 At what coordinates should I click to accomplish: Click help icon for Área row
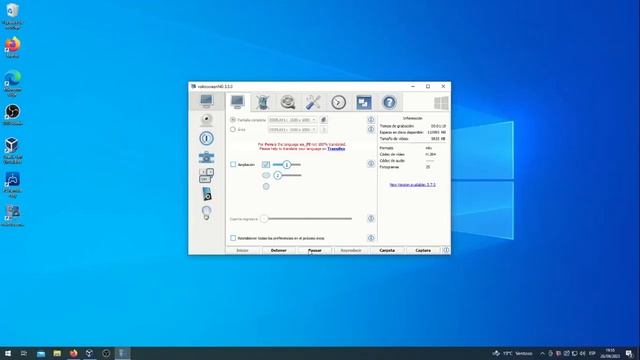coord(371,129)
